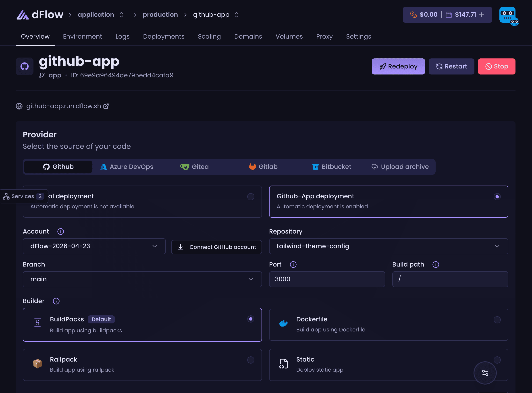The width and height of the screenshot is (532, 393).
Task: Click the GitHub service icon beside github-app title
Action: click(25, 66)
